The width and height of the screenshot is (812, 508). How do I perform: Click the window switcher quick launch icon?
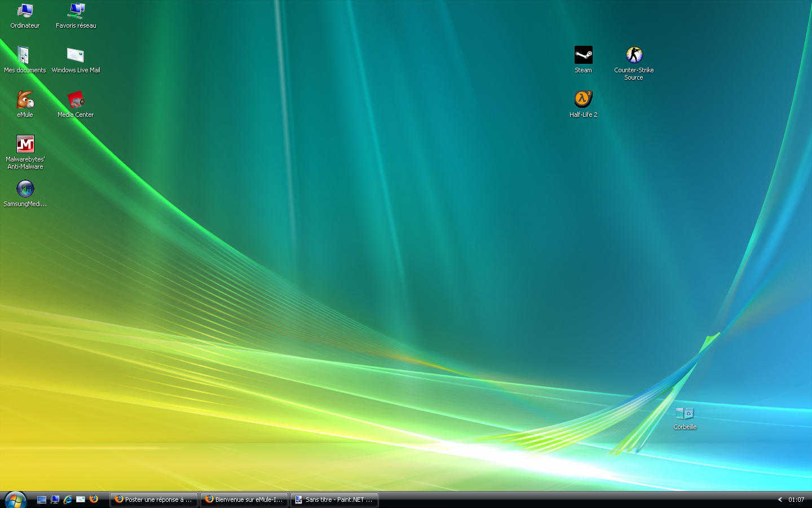(x=55, y=500)
